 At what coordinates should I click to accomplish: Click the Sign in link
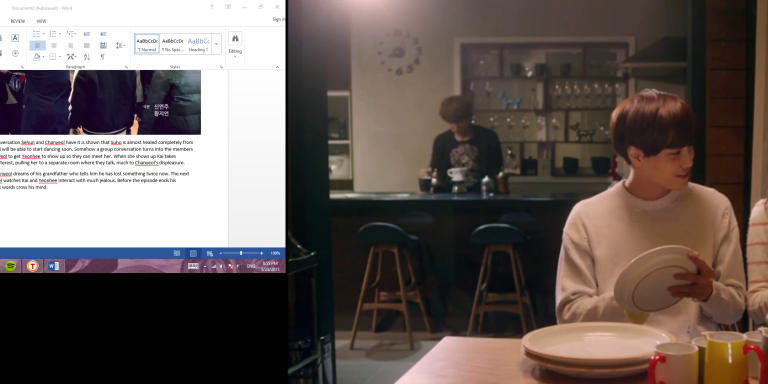[x=279, y=19]
